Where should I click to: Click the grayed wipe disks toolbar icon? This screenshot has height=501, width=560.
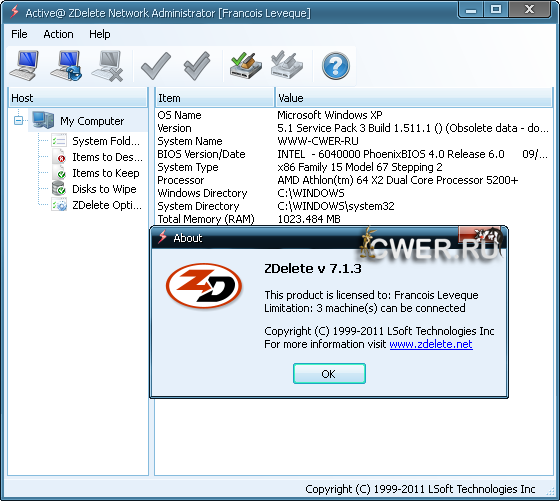287,65
